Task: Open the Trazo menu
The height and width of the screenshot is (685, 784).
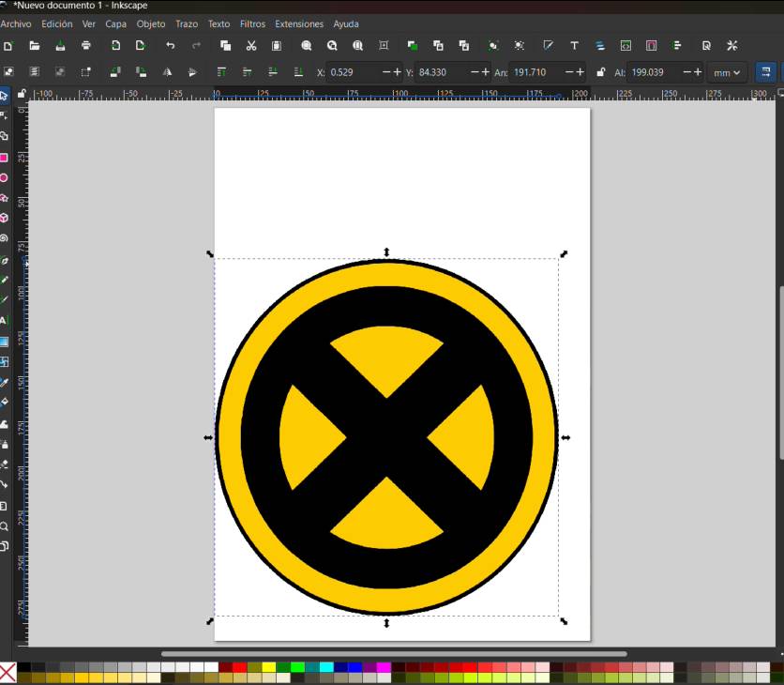Action: [187, 24]
